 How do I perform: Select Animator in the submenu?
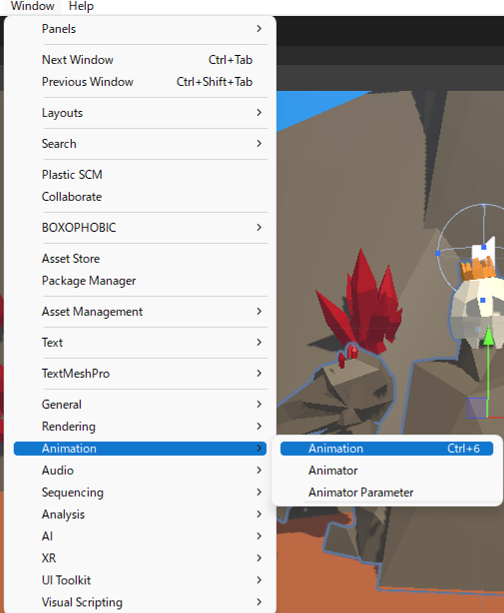(x=386, y=470)
